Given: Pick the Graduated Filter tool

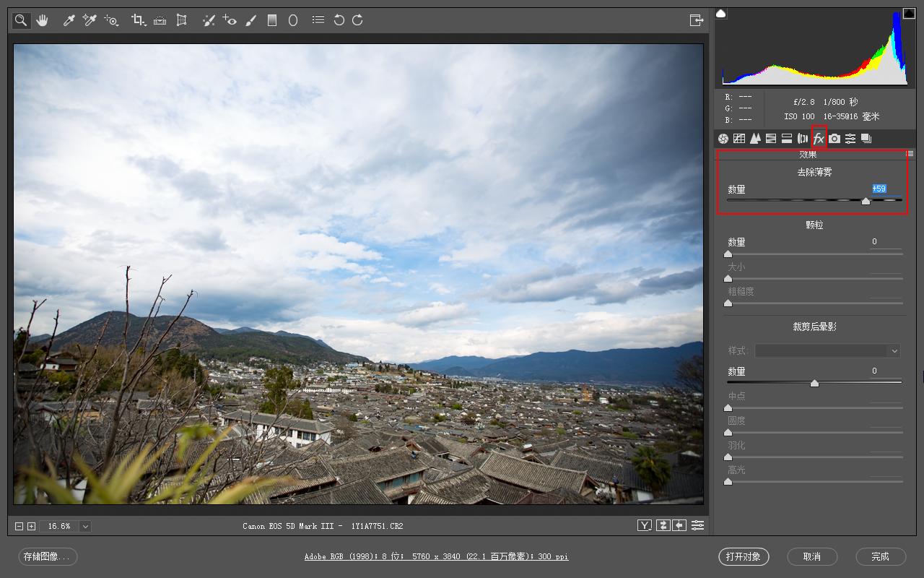Looking at the screenshot, I should [x=272, y=20].
